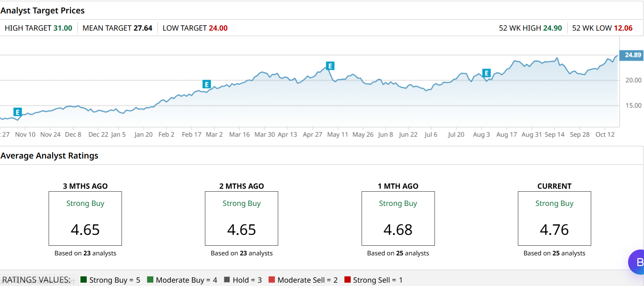This screenshot has height=286, width=644.
Task: Click the LOW TARGET 24.00 value
Action: tap(218, 28)
